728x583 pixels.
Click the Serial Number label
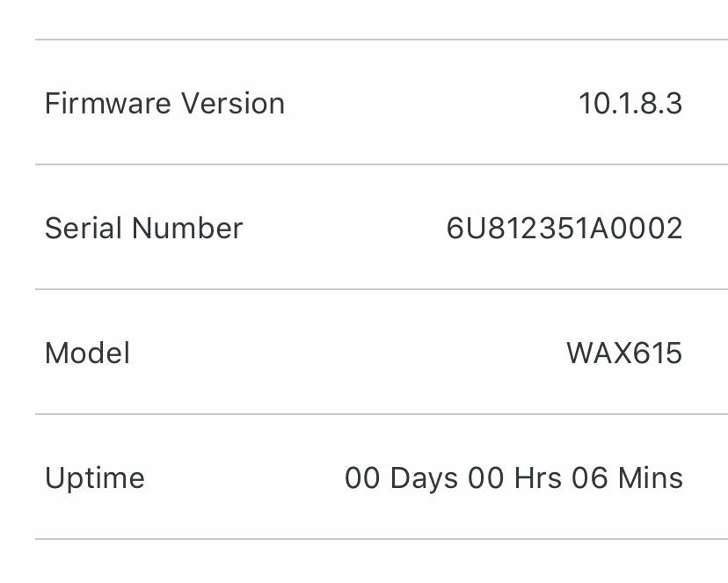(144, 228)
